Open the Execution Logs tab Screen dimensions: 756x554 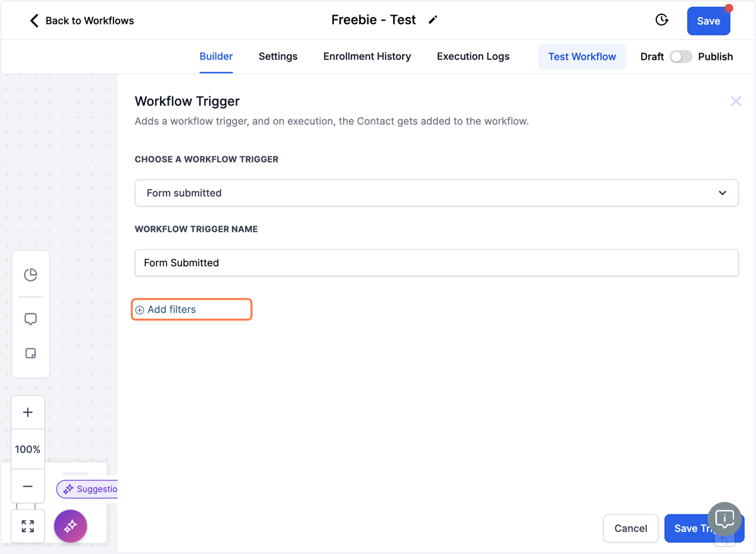pos(473,56)
